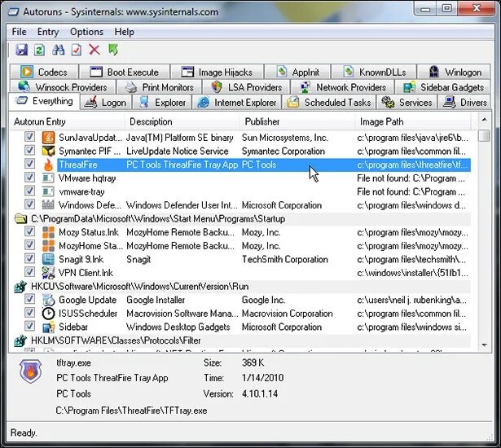Disable the Snagit 9.lnk checkbox

coord(29,258)
